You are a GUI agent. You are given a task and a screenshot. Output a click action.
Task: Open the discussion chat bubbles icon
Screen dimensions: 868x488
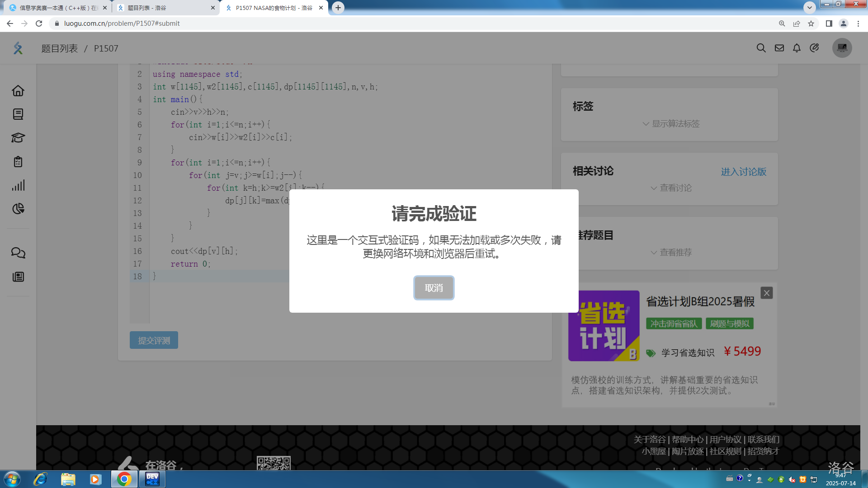point(18,253)
